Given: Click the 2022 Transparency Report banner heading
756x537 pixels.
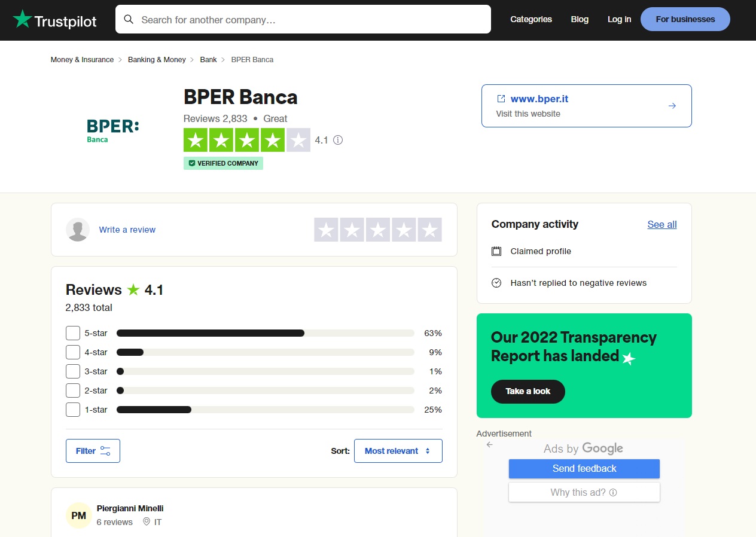Looking at the screenshot, I should click(x=574, y=346).
